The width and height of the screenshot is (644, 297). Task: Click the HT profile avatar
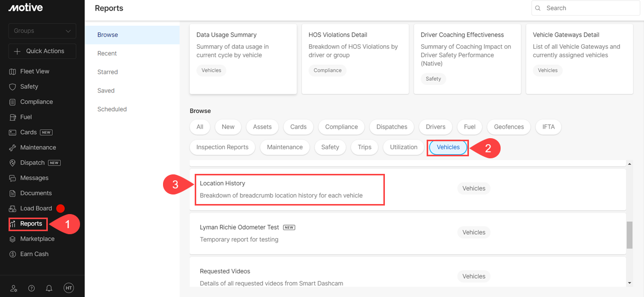click(x=68, y=288)
